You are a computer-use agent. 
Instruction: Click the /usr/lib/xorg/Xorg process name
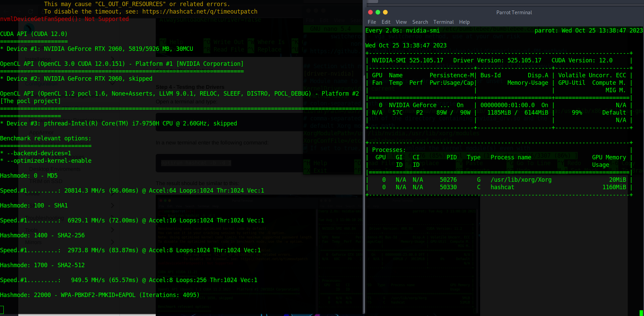coord(521,180)
